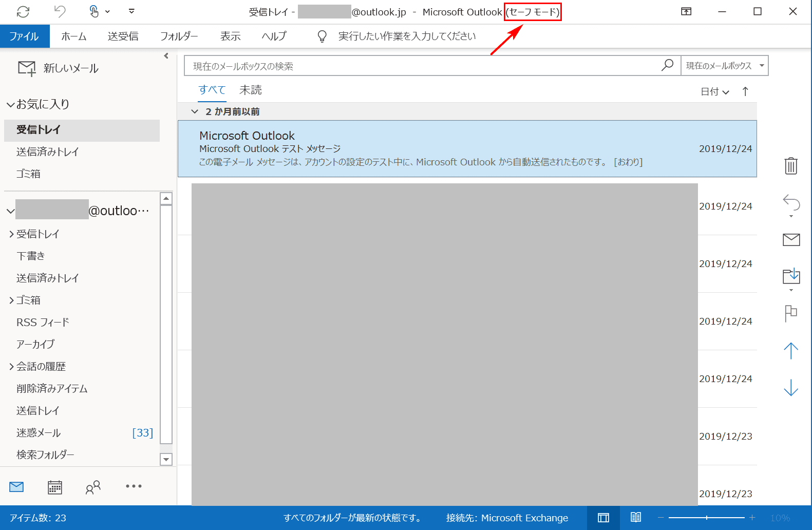Switch to People view icon
The width and height of the screenshot is (812, 530).
[x=93, y=487]
